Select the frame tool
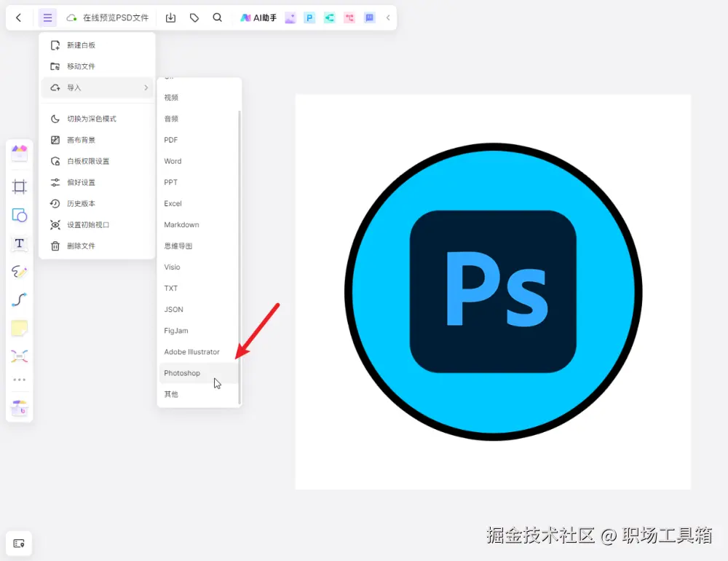The height and width of the screenshot is (561, 728). point(20,187)
